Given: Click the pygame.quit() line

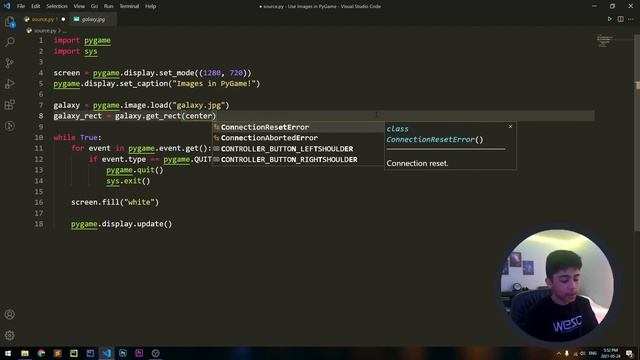Looking at the screenshot, I should click(135, 170).
